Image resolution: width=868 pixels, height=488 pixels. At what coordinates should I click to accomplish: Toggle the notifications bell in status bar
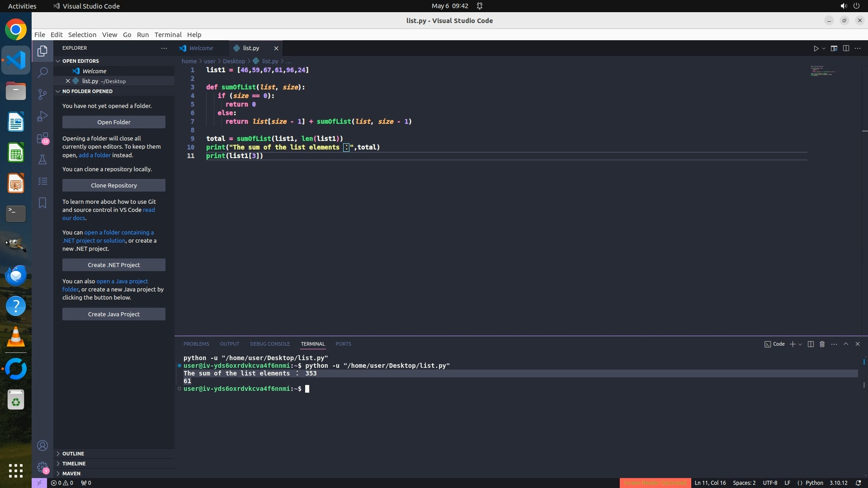(x=858, y=483)
